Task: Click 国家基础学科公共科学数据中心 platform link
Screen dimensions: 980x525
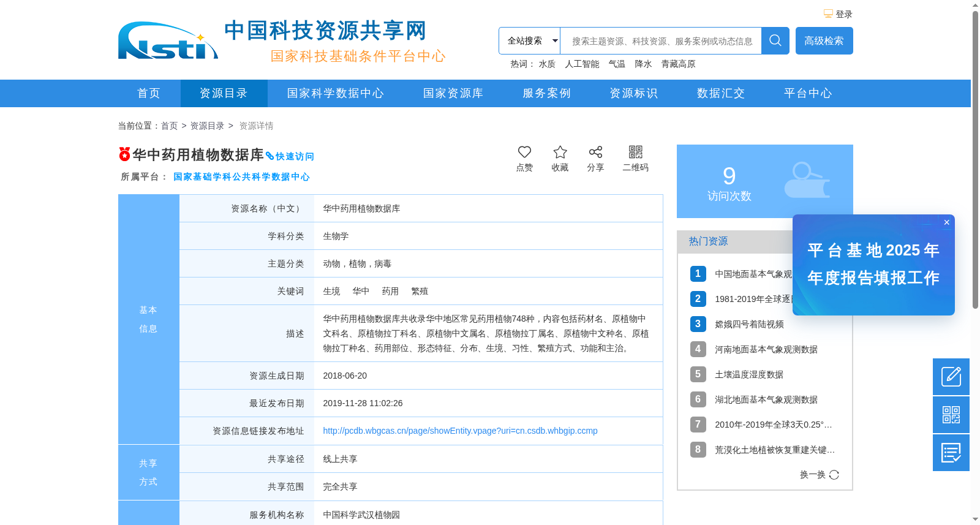Action: 241,176
